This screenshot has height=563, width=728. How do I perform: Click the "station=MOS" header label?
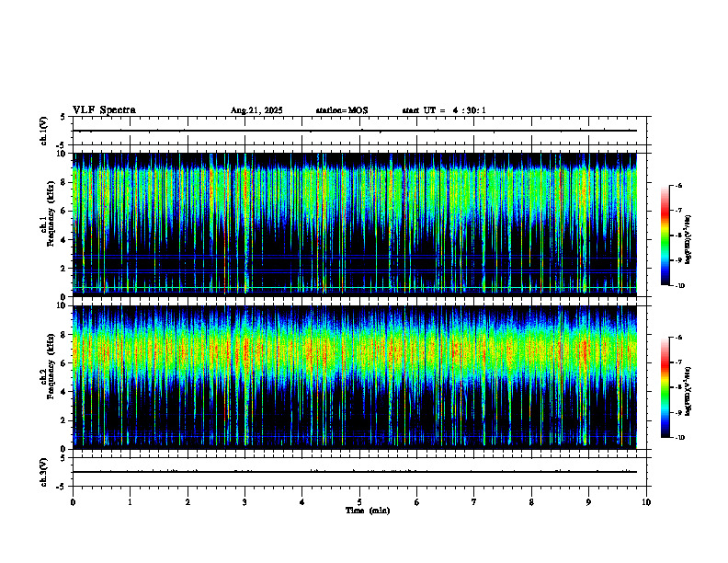click(342, 110)
